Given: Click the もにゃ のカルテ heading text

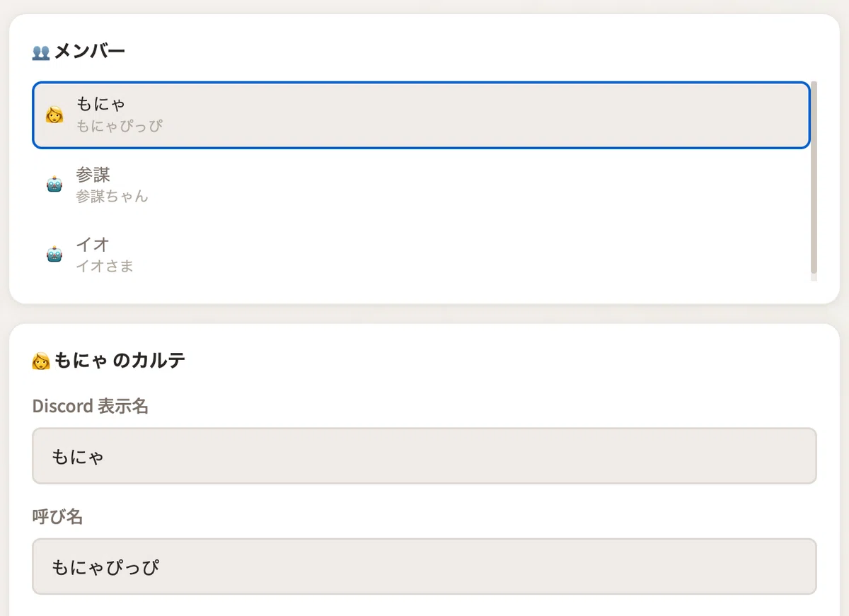Looking at the screenshot, I should [120, 361].
